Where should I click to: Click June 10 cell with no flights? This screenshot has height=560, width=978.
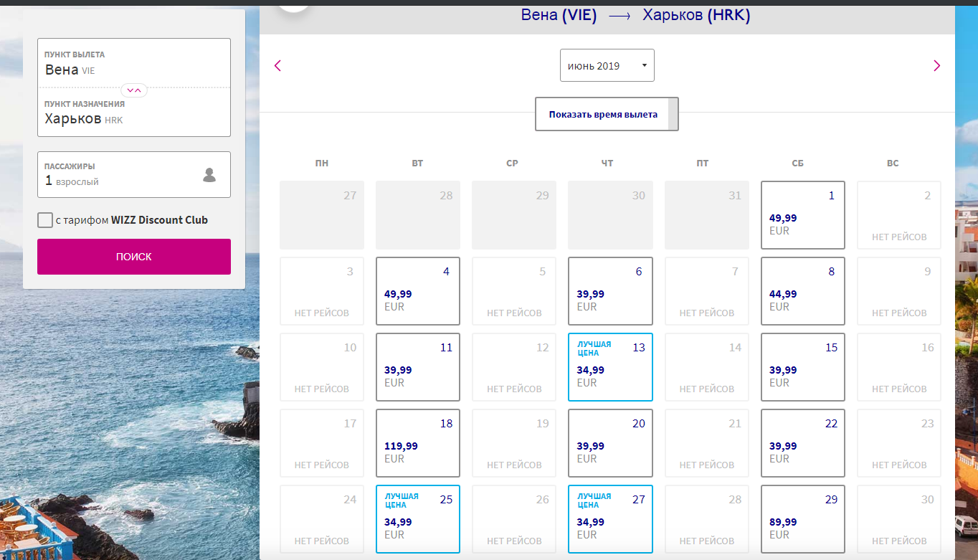coord(322,367)
